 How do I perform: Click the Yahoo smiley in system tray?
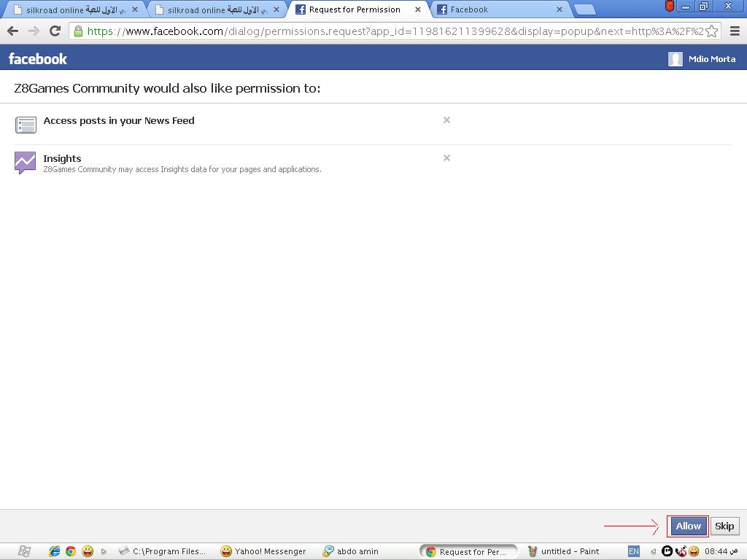pos(694,551)
